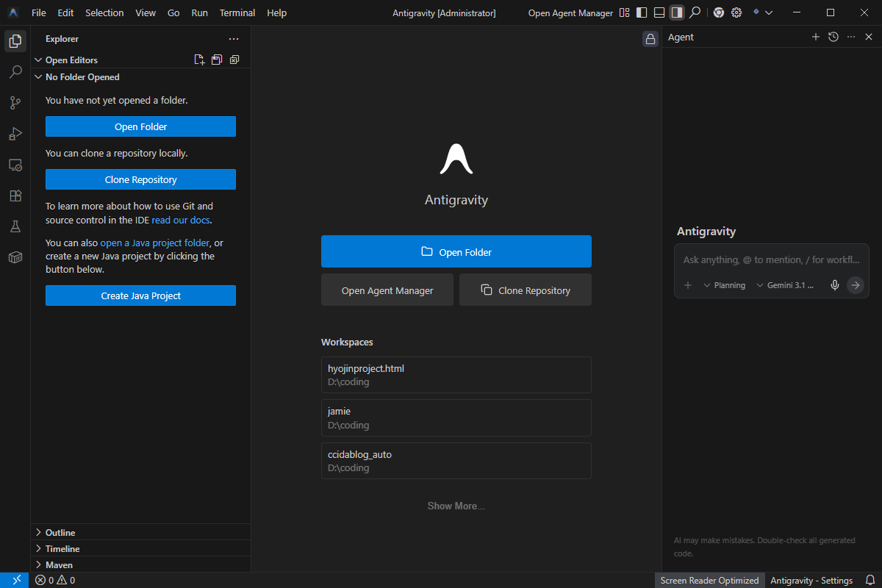Toggle bottom panel visibility

click(659, 12)
